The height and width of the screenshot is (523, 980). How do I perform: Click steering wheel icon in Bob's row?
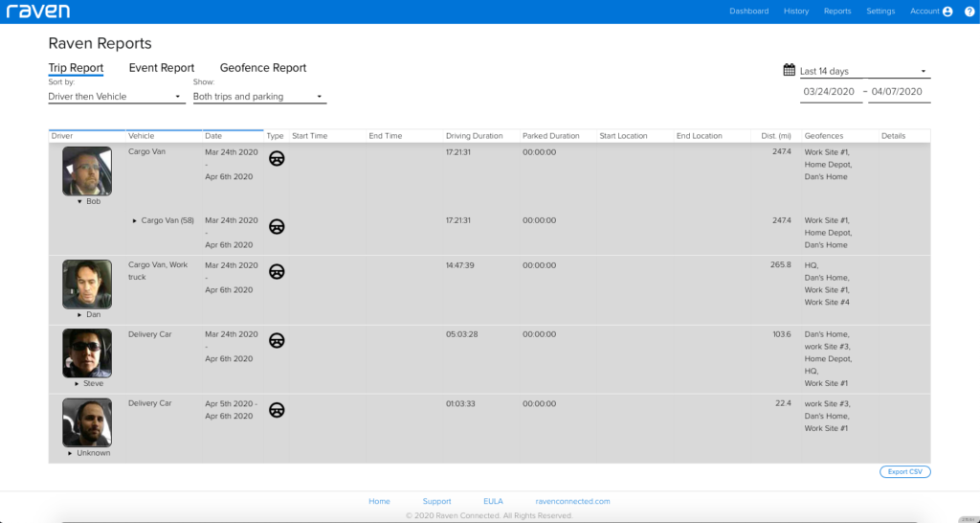click(x=277, y=158)
